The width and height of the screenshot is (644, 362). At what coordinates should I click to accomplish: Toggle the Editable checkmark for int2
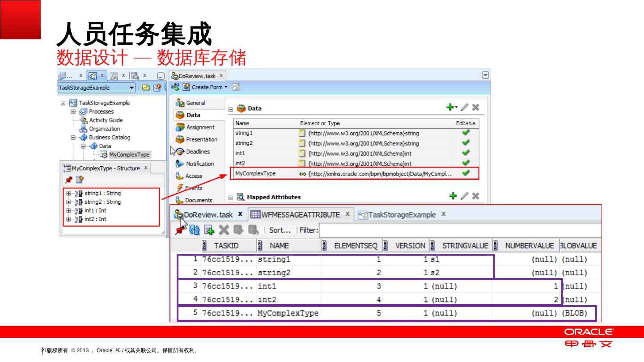(466, 163)
